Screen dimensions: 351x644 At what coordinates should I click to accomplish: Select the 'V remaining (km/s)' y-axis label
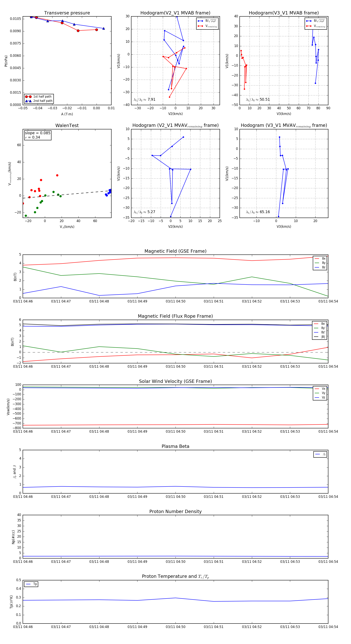[10, 173]
